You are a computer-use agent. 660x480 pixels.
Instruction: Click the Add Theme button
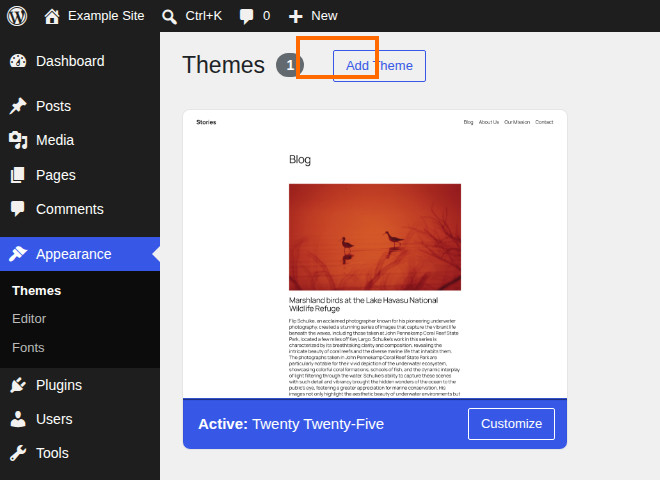[379, 66]
